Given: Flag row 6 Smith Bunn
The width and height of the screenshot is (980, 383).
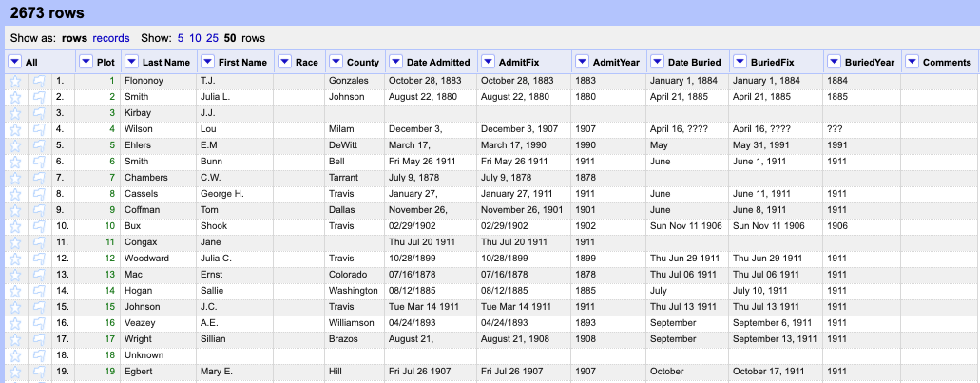Looking at the screenshot, I should pyautogui.click(x=39, y=162).
